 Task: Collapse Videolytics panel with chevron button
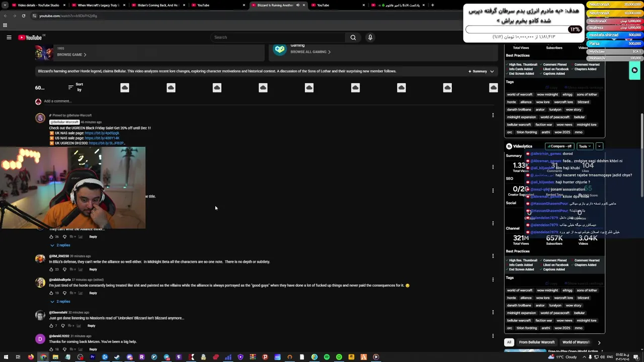[599, 146]
